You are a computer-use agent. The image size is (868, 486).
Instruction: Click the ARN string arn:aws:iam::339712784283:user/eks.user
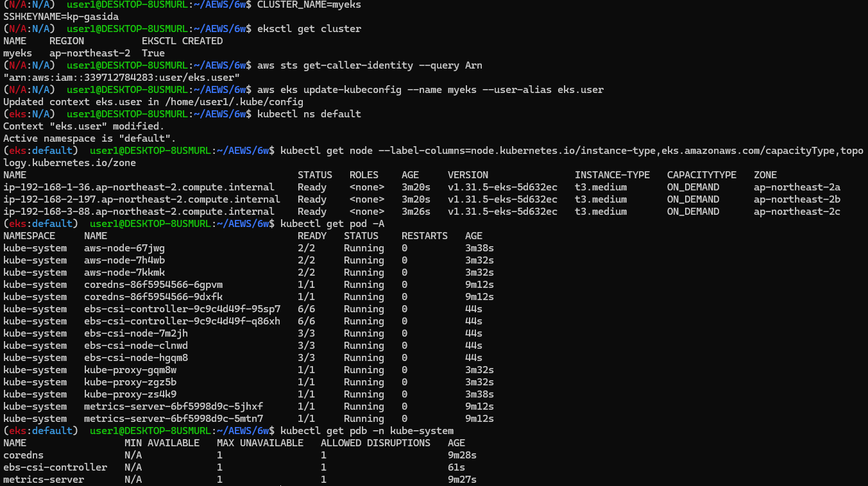click(122, 78)
